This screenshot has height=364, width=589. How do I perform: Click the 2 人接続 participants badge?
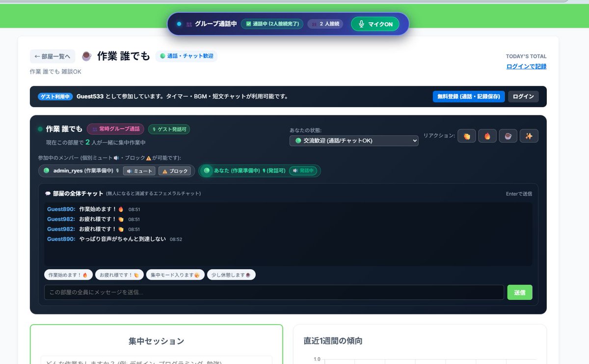coord(325,24)
